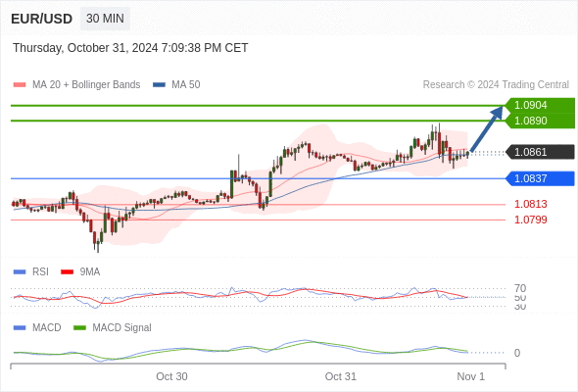
Task: Select the 1.0890 resistance price tag
Action: 540,121
